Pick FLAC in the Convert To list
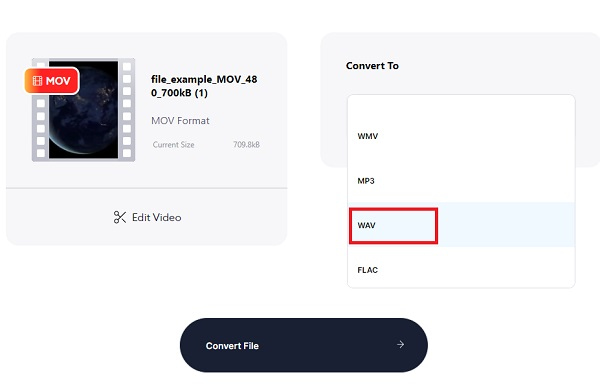 point(461,270)
